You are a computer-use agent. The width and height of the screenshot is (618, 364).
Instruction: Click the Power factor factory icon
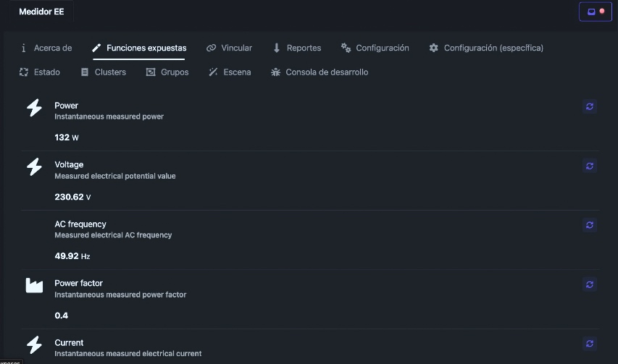click(x=34, y=285)
